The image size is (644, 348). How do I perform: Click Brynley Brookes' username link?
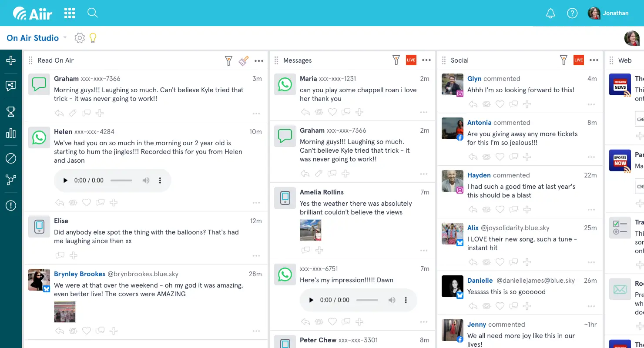(x=80, y=274)
